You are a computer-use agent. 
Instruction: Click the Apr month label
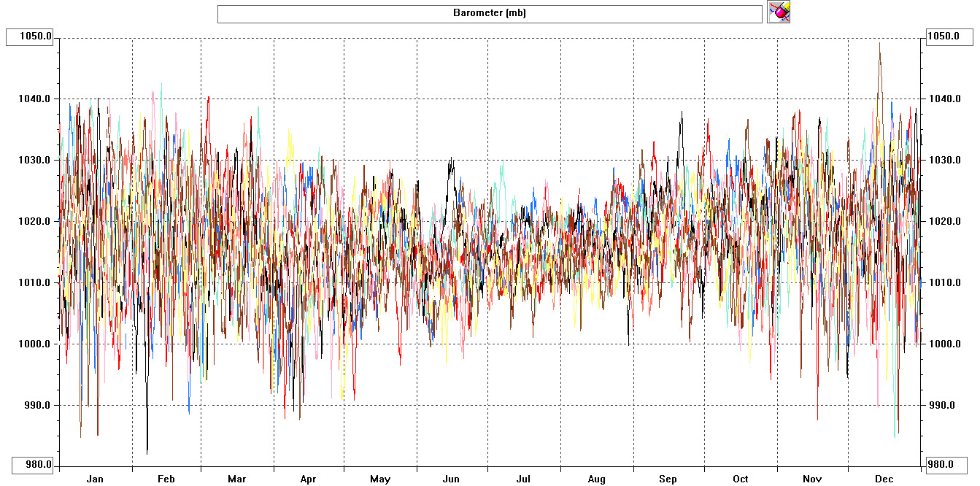click(x=309, y=479)
